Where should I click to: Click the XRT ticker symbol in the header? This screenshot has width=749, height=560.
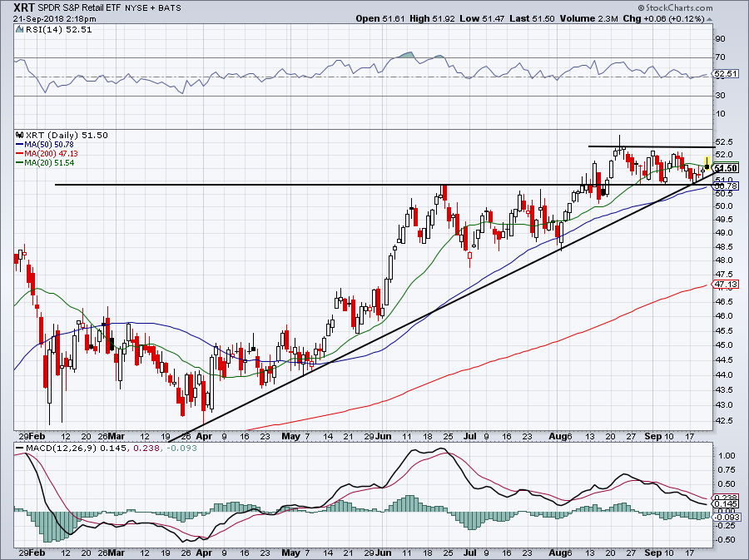(x=24, y=7)
